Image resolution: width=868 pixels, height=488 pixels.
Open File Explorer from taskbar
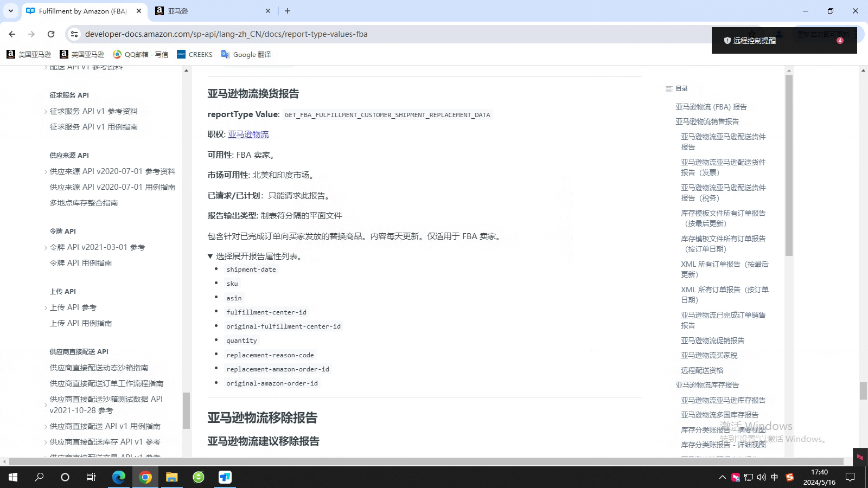click(x=171, y=477)
